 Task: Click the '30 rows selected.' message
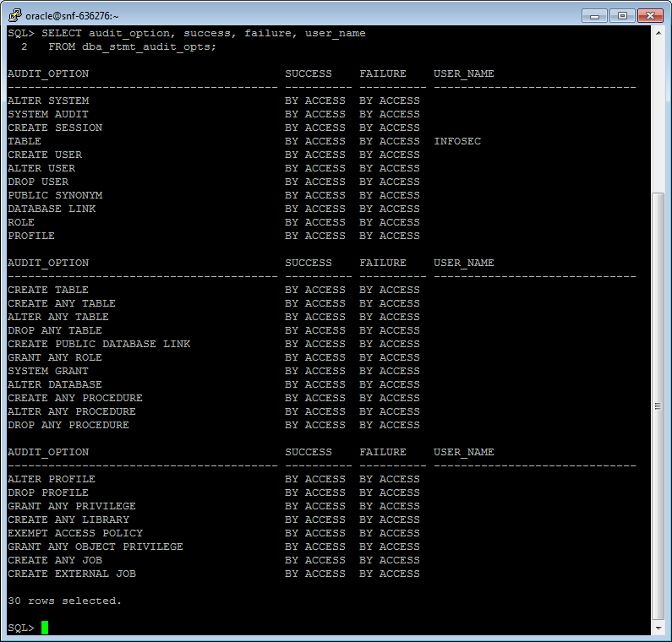pyautogui.click(x=65, y=601)
